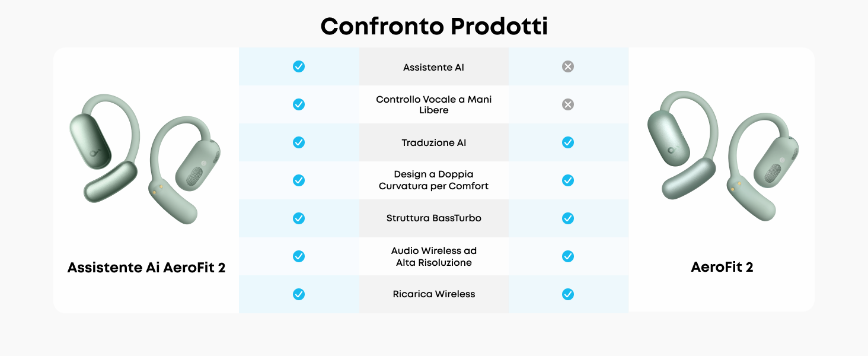Click the Confronto Prodotti heading
This screenshot has width=868, height=356.
point(434,26)
